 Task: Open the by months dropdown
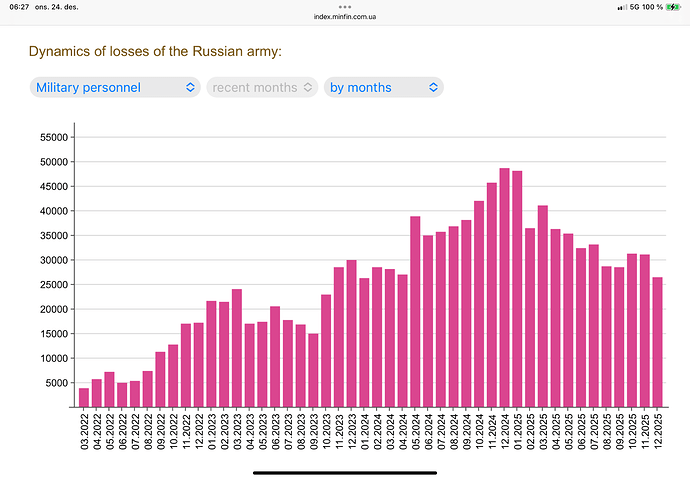tap(383, 87)
